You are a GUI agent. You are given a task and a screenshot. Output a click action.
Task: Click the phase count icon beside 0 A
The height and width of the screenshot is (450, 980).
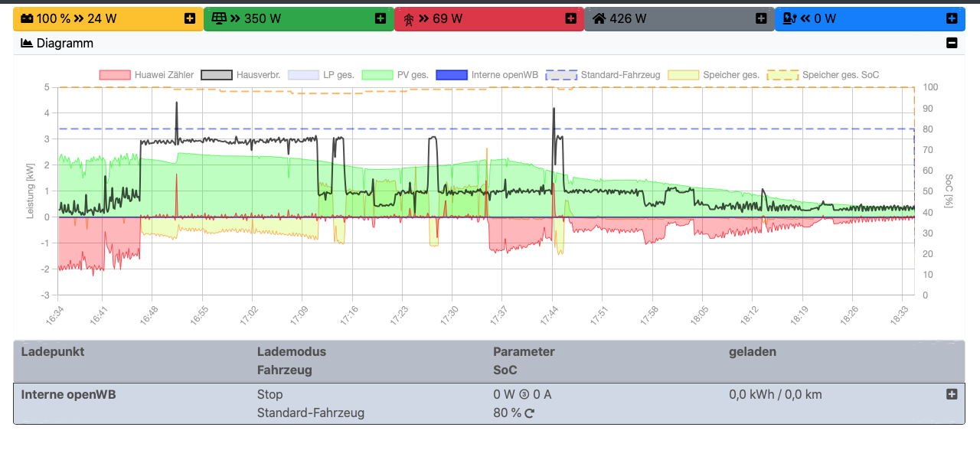pyautogui.click(x=525, y=395)
